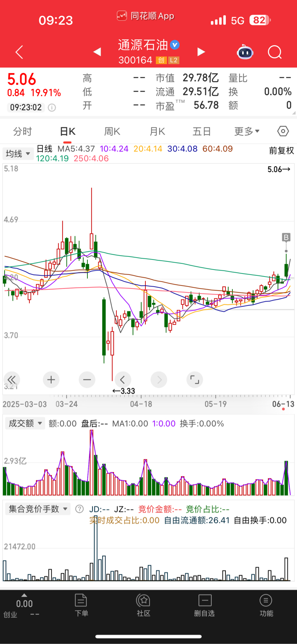
Task: Open stock search with the magnifier icon
Action: click(275, 52)
